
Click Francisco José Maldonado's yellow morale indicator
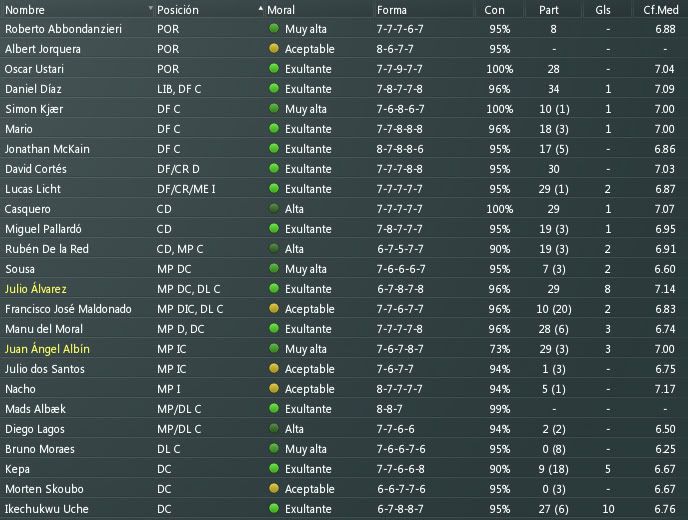274,308
